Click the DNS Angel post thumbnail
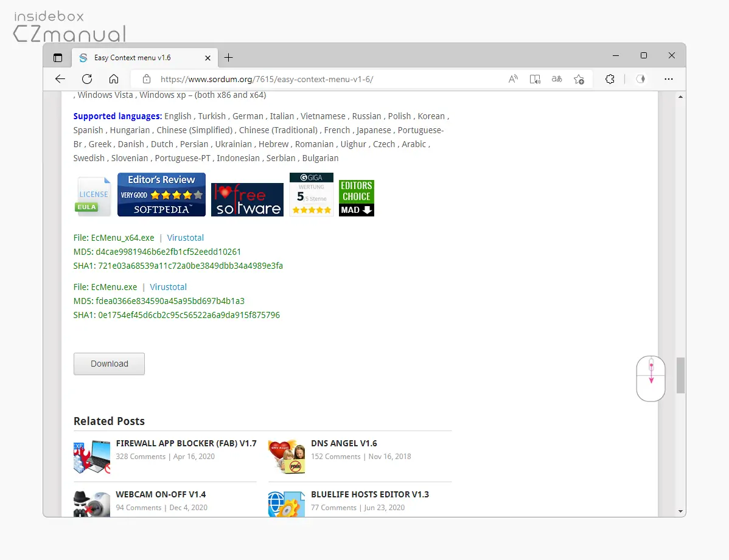The image size is (729, 560). tap(287, 457)
